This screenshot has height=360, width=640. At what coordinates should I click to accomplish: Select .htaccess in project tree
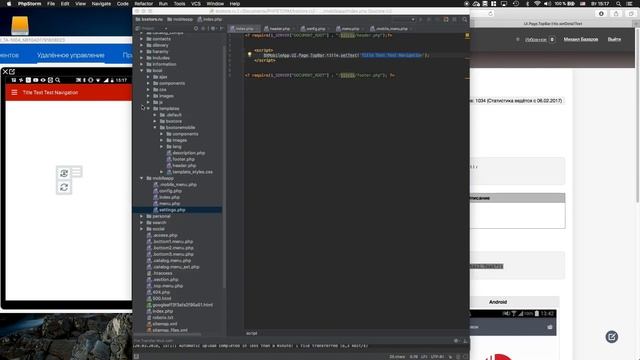tap(162, 273)
